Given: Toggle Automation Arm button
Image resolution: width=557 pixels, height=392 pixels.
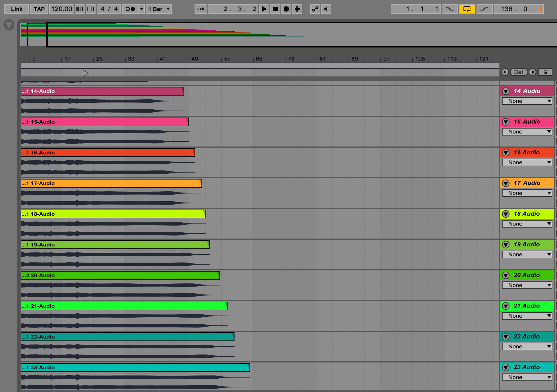Looking at the screenshot, I should coord(315,9).
